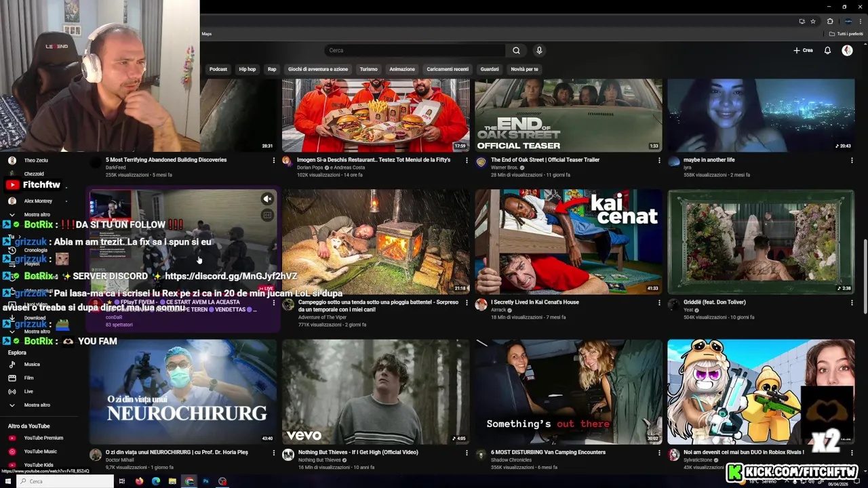
Task: Open the notifications bell
Action: tap(827, 50)
